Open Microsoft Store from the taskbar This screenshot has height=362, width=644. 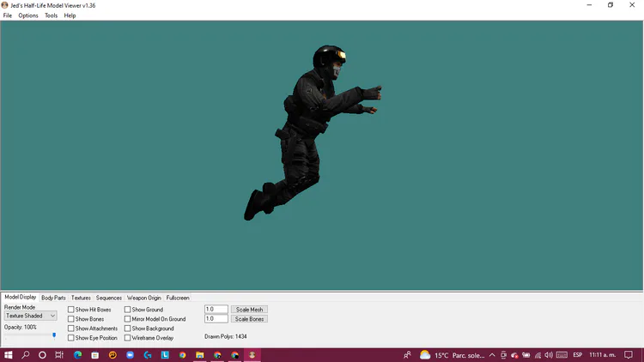point(94,355)
